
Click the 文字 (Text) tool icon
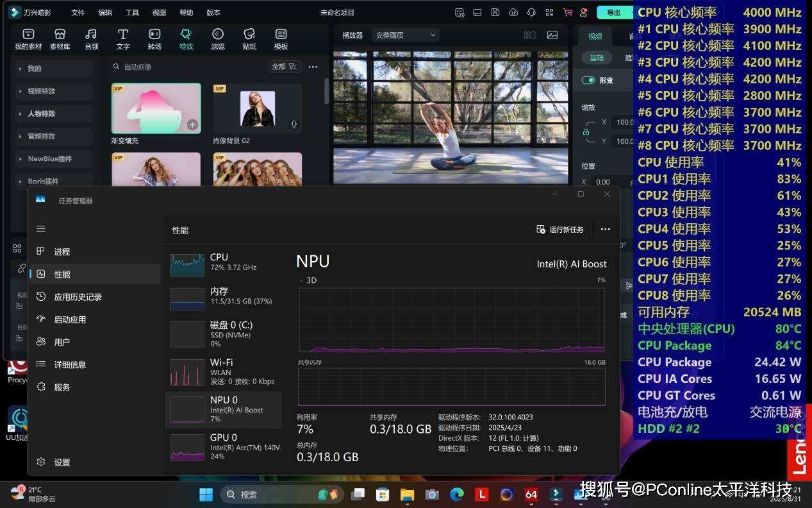click(123, 39)
